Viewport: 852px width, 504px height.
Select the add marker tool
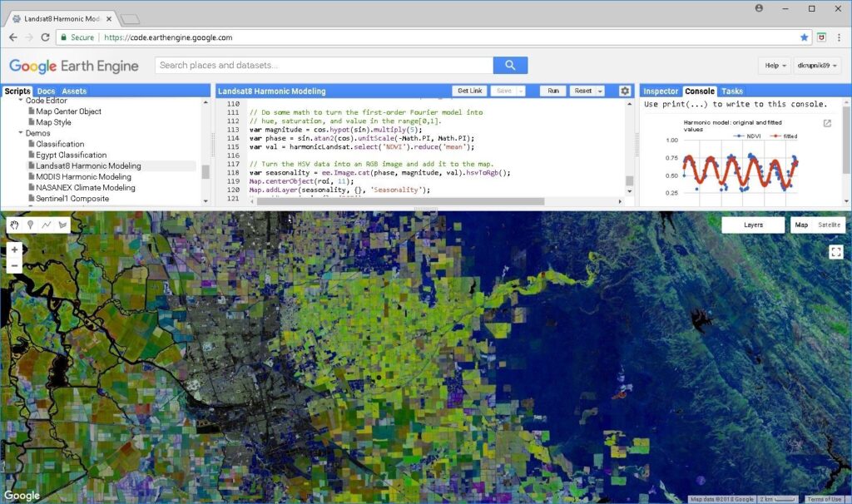point(31,225)
